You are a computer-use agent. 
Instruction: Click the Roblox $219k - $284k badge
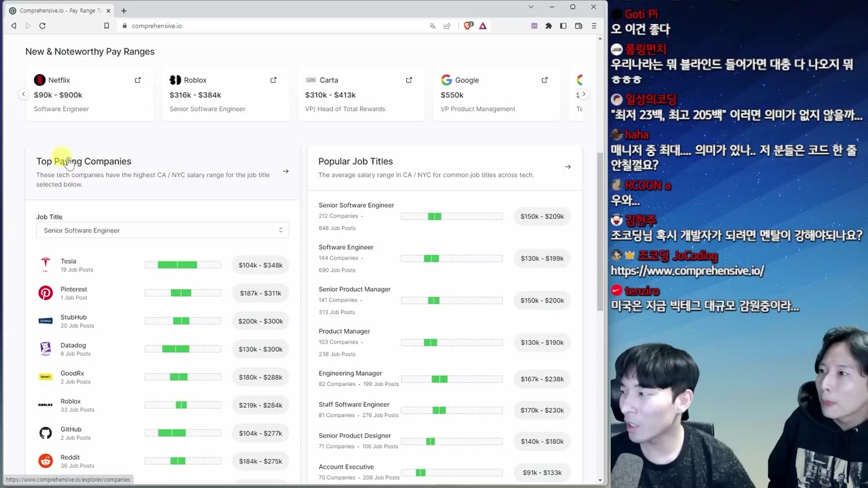point(260,405)
